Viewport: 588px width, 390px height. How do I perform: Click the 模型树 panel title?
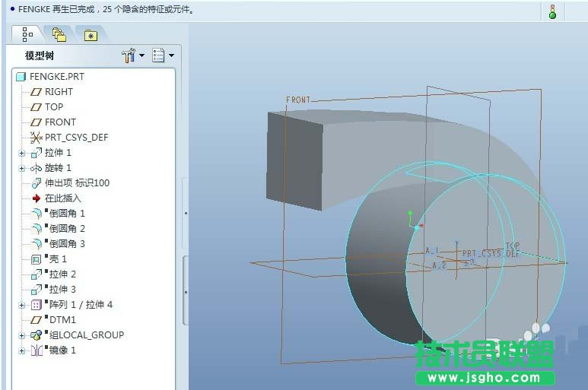coord(40,55)
